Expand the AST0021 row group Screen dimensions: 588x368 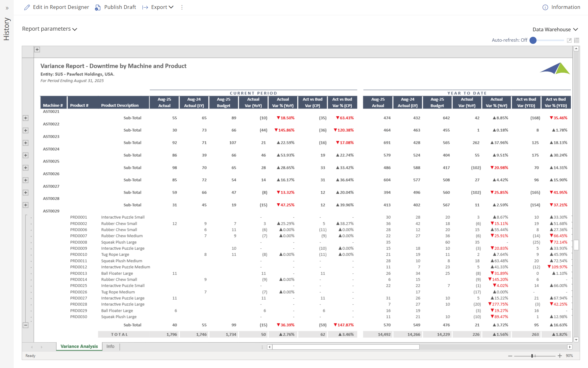[26, 118]
